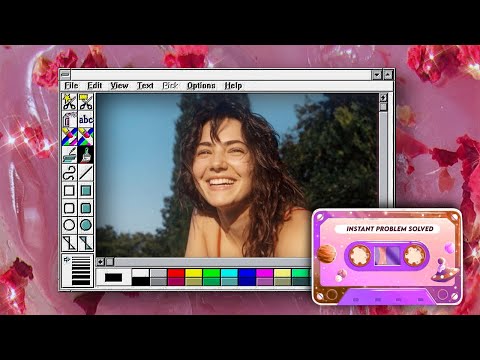This screenshot has height=360, width=480.
Task: Select the rectangular Pick scissors tool
Action: [86, 102]
